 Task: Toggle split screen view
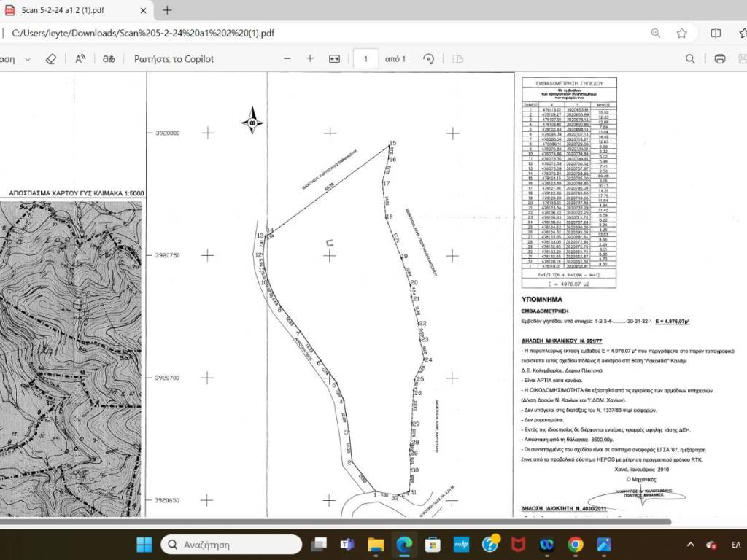716,33
